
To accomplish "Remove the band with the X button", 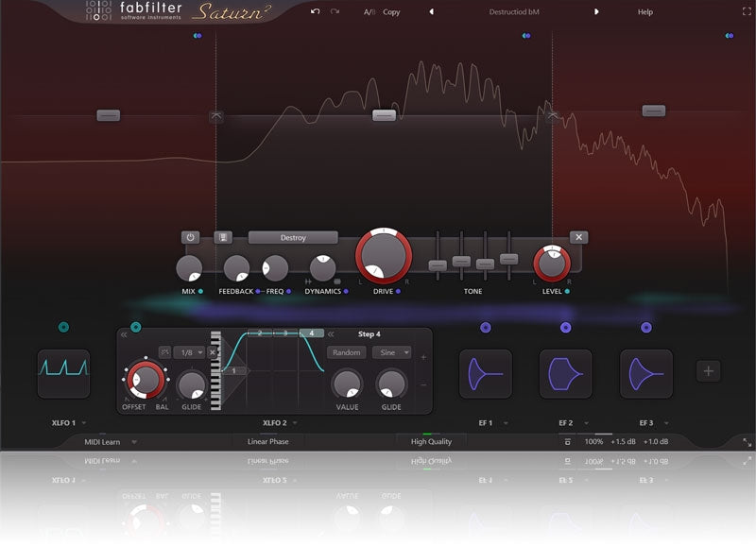I will point(578,237).
